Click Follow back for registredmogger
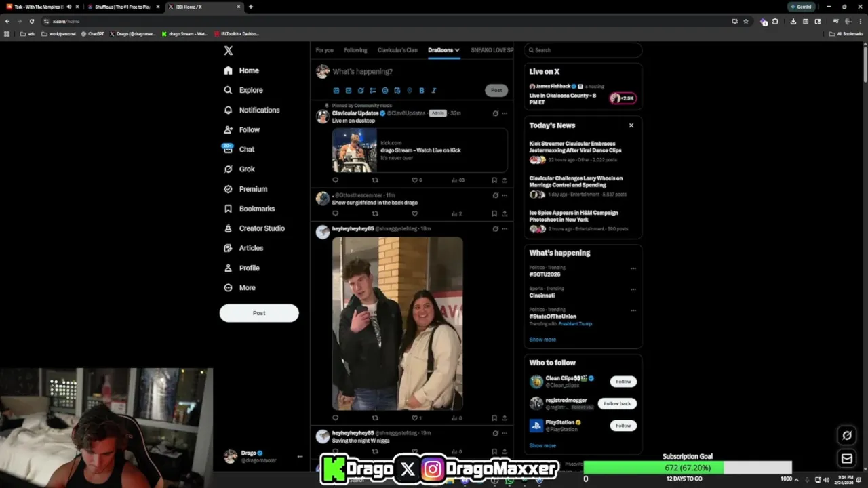This screenshot has width=868, height=488. tap(617, 403)
